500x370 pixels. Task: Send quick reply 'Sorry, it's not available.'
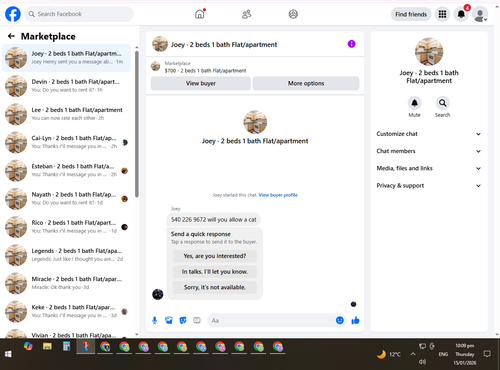click(x=215, y=287)
